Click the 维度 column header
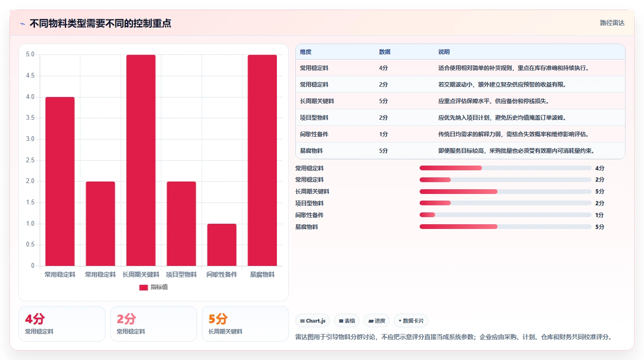Viewport: 644px width, 360px height. pos(306,52)
